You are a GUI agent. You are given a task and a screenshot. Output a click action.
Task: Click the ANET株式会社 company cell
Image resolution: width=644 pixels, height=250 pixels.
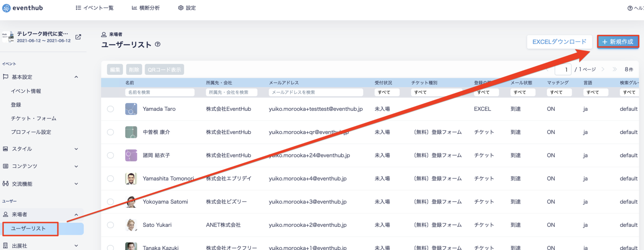[223, 225]
